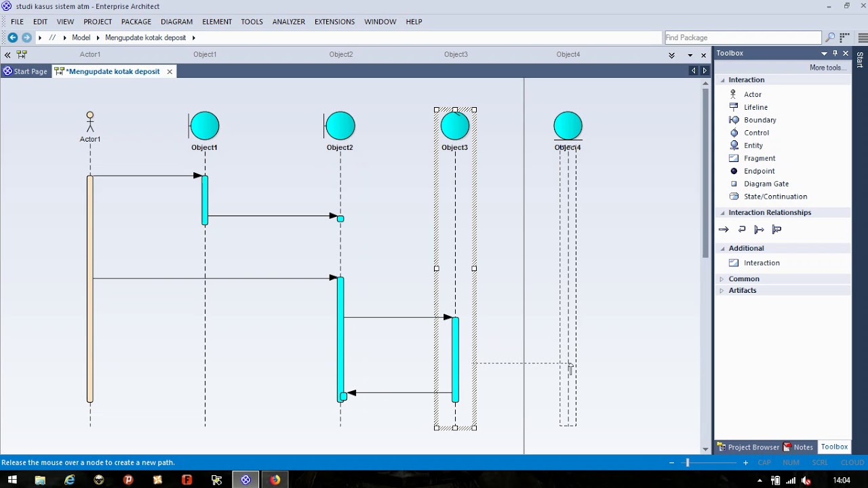The image size is (868, 488).
Task: Click More tools... in the Toolbox
Action: tap(827, 68)
